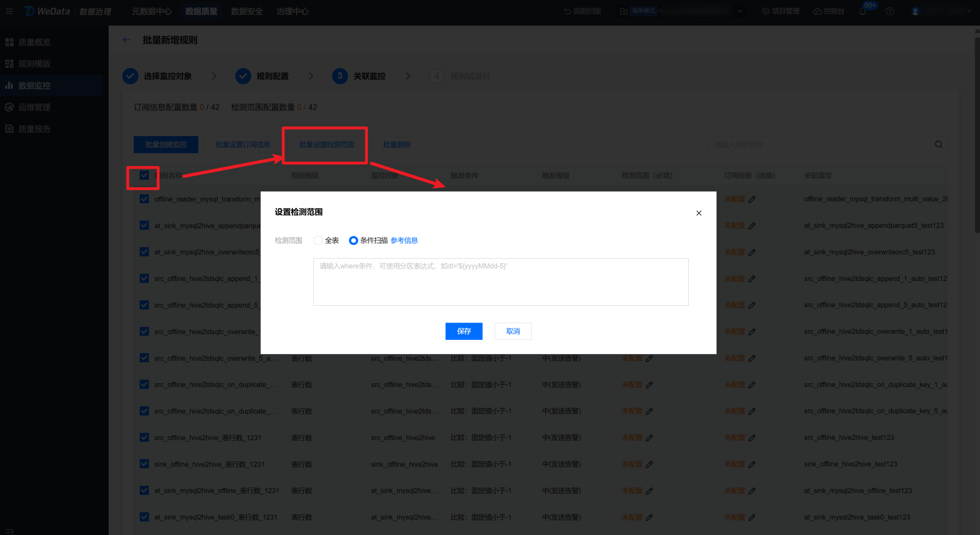980x535 pixels.
Task: Click the 控制台 cloud icon
Action: pyautogui.click(x=817, y=12)
